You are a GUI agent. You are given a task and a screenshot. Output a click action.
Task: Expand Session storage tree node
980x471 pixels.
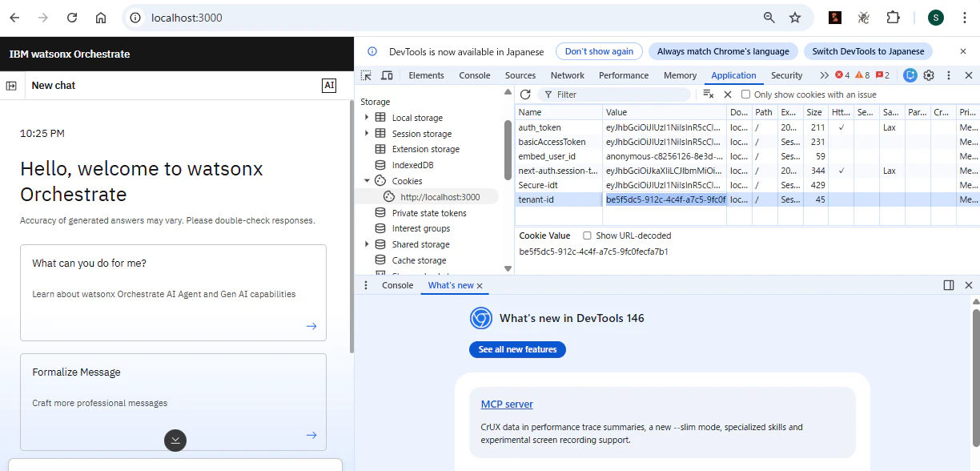click(367, 134)
